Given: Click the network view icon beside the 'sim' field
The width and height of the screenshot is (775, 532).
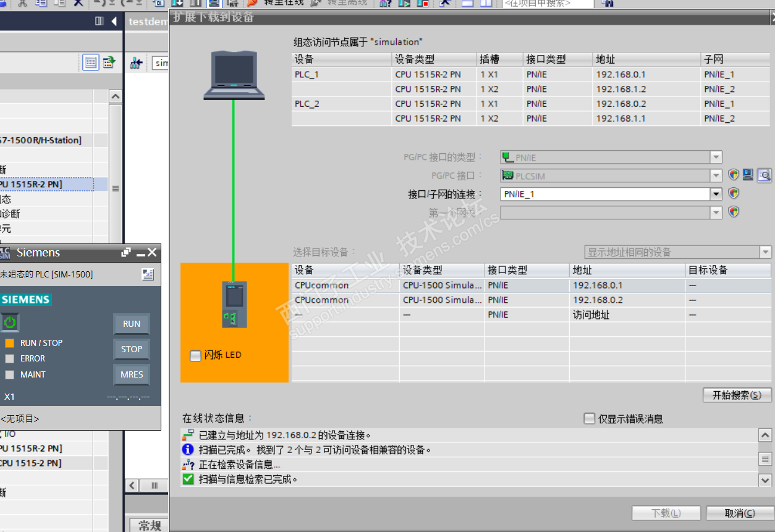Looking at the screenshot, I should [x=137, y=63].
